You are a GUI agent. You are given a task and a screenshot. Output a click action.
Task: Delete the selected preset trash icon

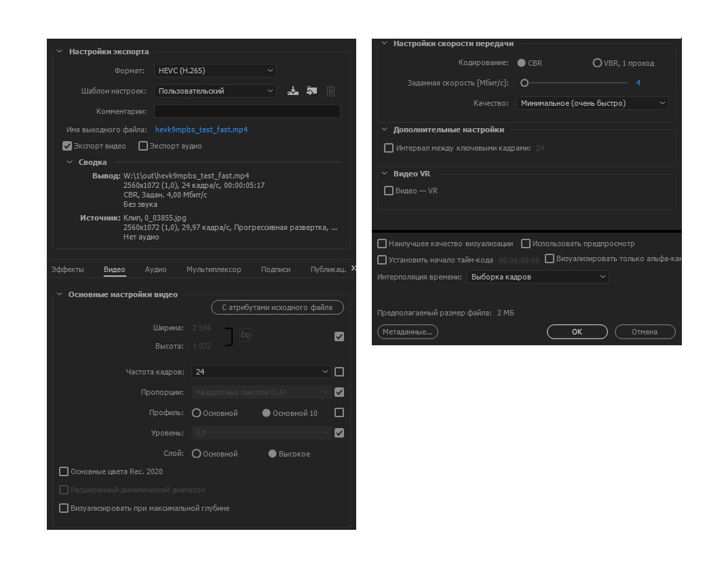pos(330,91)
